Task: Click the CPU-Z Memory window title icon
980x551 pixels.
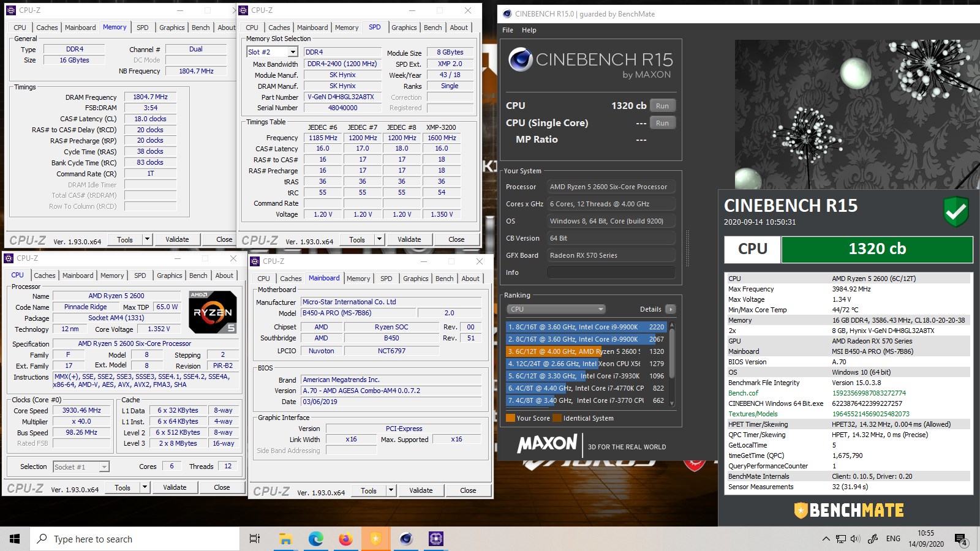Action: coord(10,10)
